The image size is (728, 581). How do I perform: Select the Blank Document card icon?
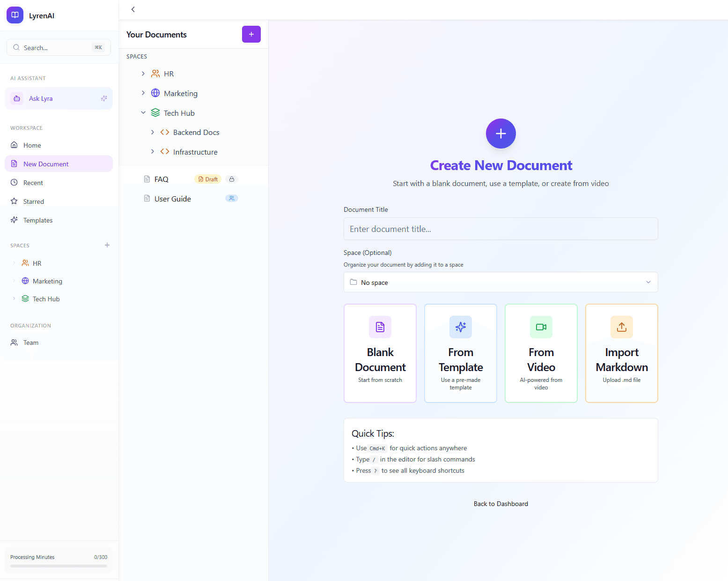pos(380,327)
